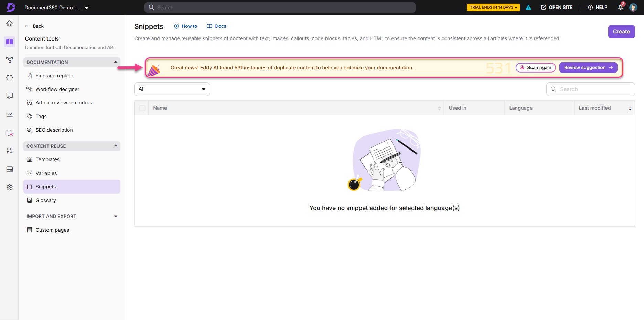644x320 pixels.
Task: Open the All language filter dropdown
Action: [172, 89]
